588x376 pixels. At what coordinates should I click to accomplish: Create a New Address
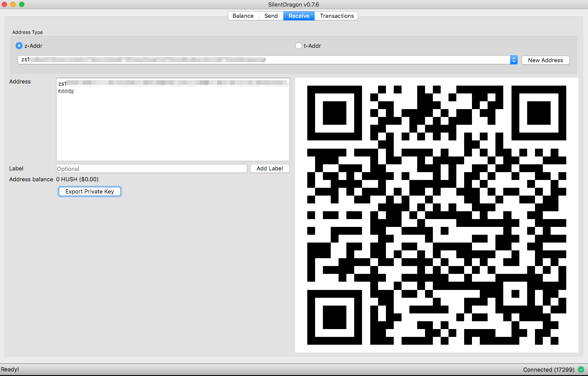coord(545,60)
